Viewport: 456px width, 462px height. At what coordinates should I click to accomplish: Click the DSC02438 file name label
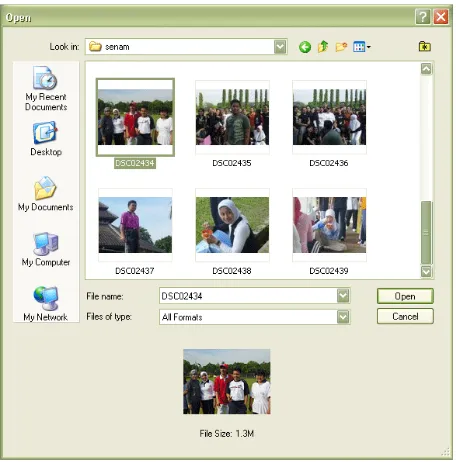(x=232, y=271)
